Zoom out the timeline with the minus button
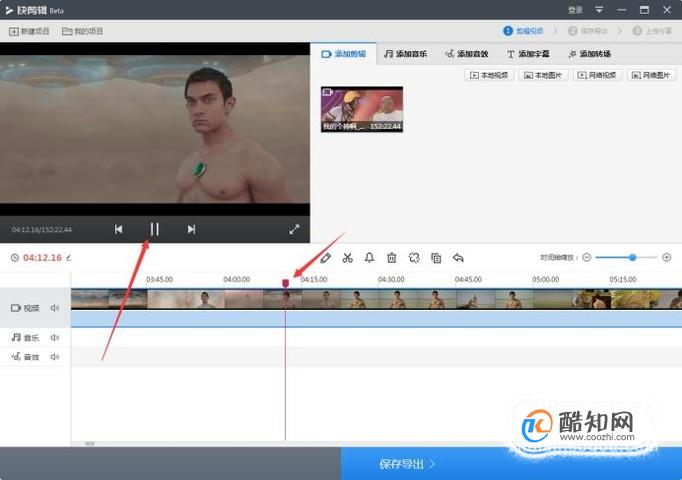Screen dimensions: 682x480 pyautogui.click(x=587, y=257)
